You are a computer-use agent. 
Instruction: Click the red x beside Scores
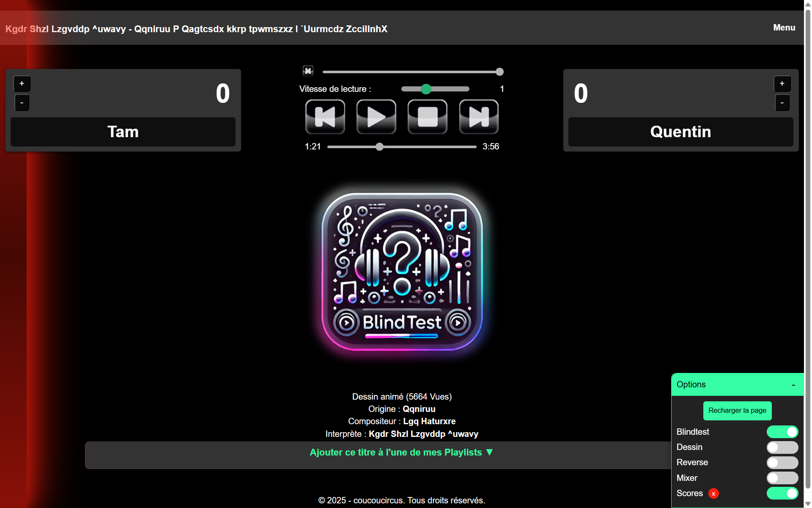click(713, 494)
